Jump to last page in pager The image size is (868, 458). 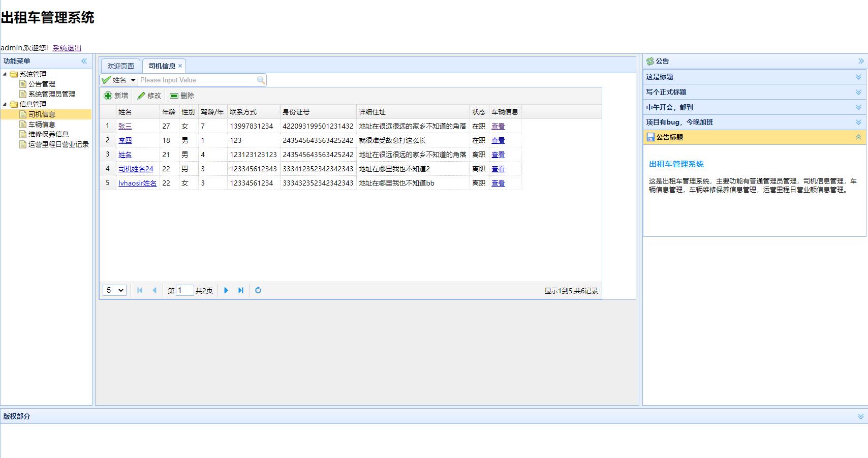click(x=241, y=290)
